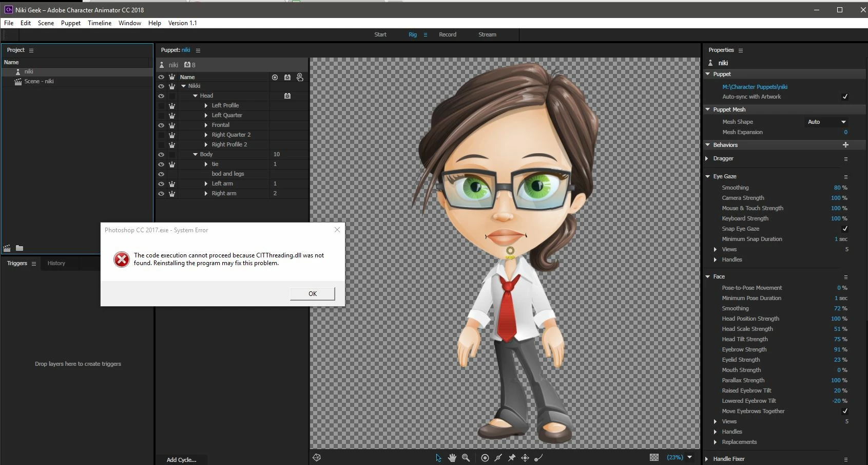Viewport: 868px width, 465px height.
Task: Open the Eye Gaze behavior options menu
Action: pyautogui.click(x=846, y=177)
